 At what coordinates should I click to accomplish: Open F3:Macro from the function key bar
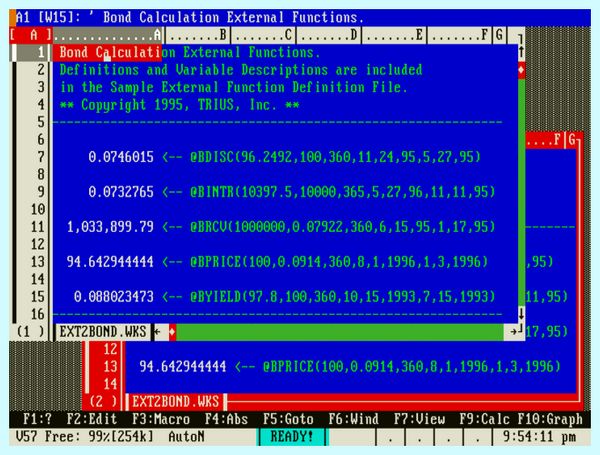tap(161, 419)
